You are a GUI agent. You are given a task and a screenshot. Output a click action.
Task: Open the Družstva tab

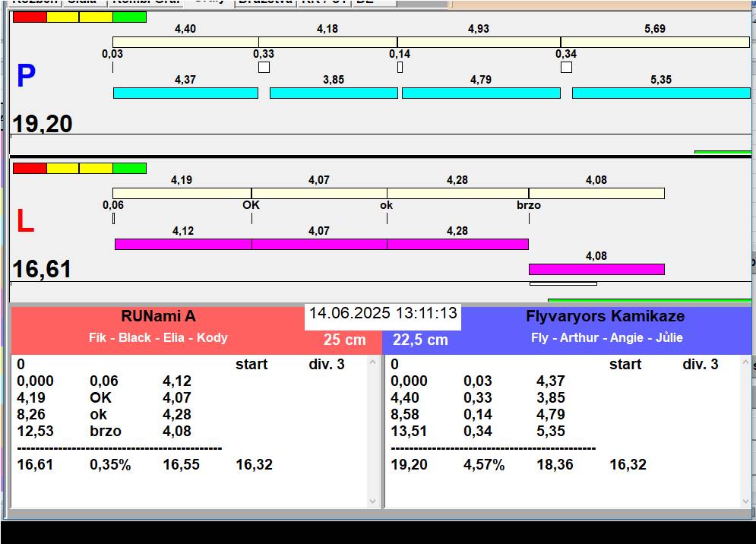265,2
